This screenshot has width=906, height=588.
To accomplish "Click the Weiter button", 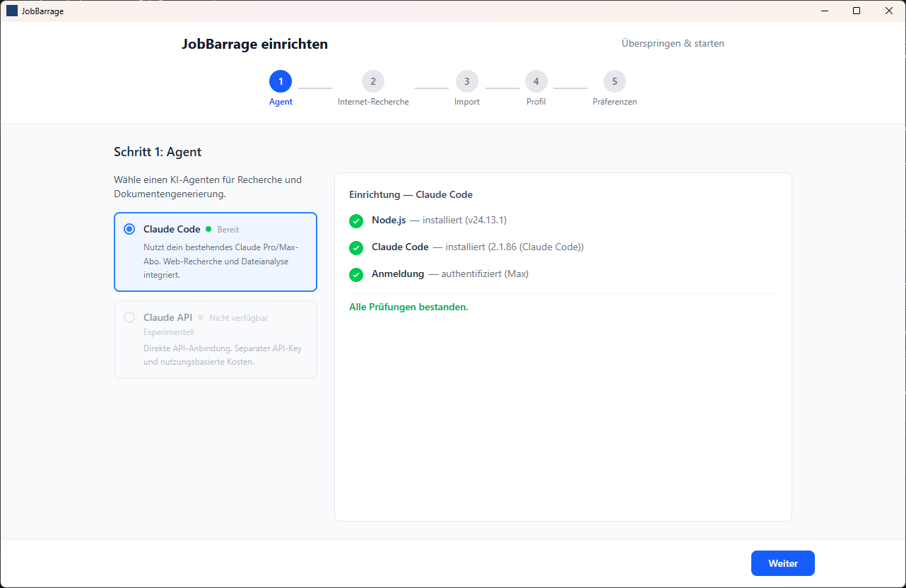I will pos(783,563).
